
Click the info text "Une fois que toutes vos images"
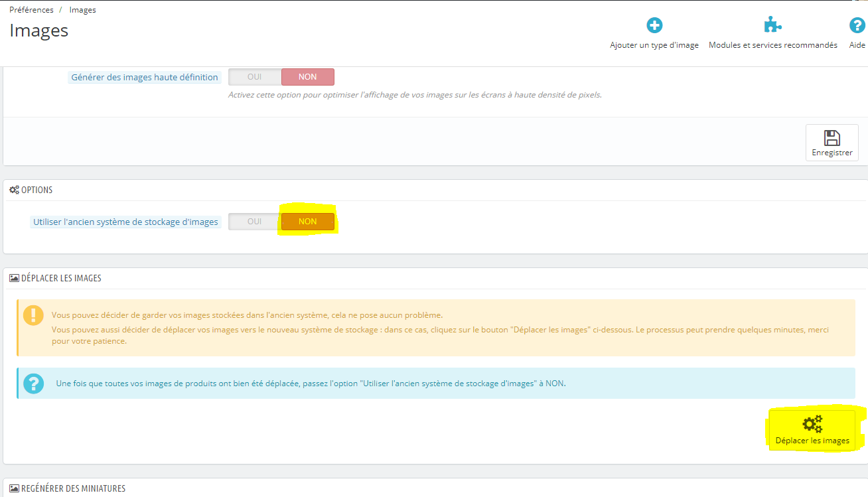tap(311, 384)
